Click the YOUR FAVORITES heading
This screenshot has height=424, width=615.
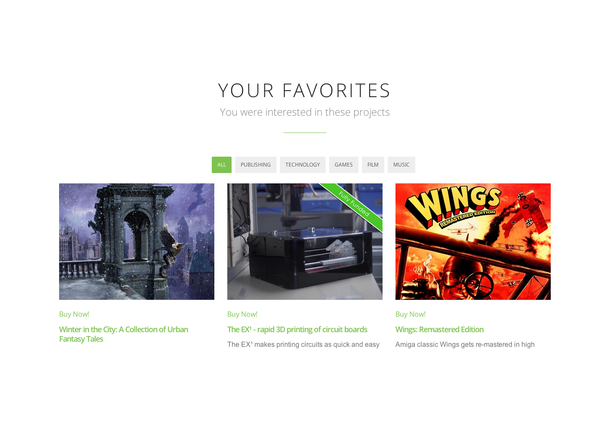click(304, 90)
